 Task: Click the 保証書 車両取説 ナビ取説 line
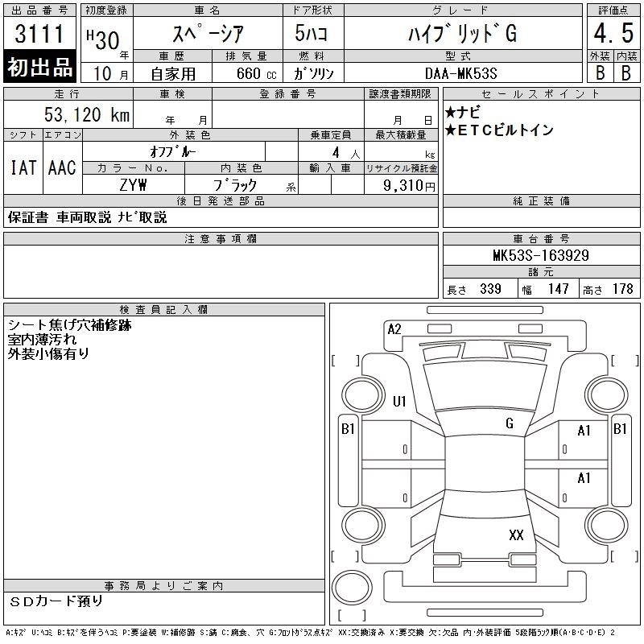pos(87,217)
